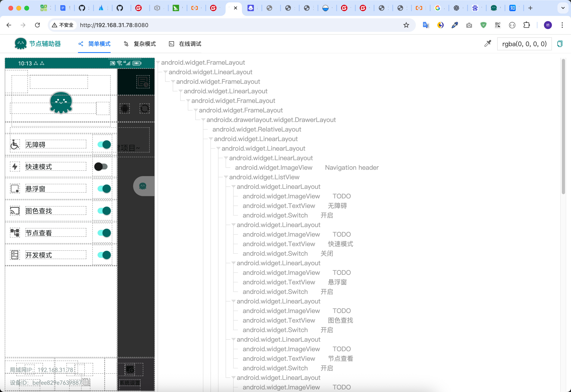The width and height of the screenshot is (571, 392).
Task: Click the cast icon beside 图色查找
Action: tap(15, 211)
